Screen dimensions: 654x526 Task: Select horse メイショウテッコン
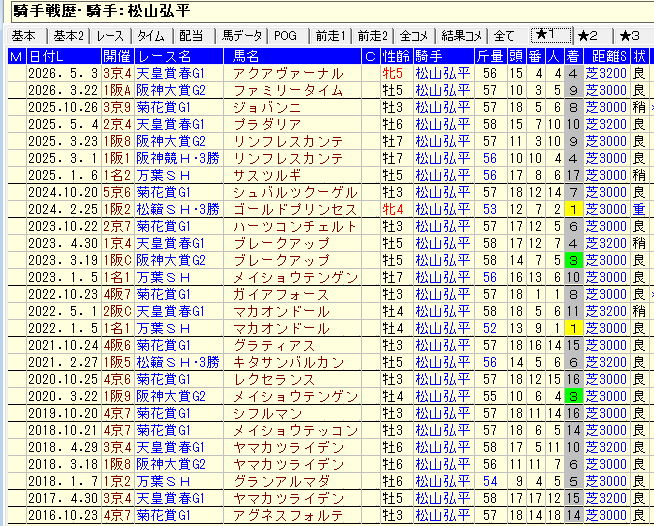[295, 430]
